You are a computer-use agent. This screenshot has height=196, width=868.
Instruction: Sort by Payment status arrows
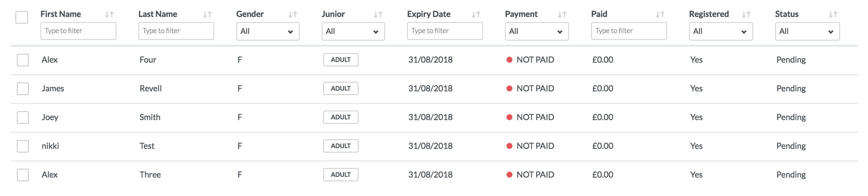point(562,14)
